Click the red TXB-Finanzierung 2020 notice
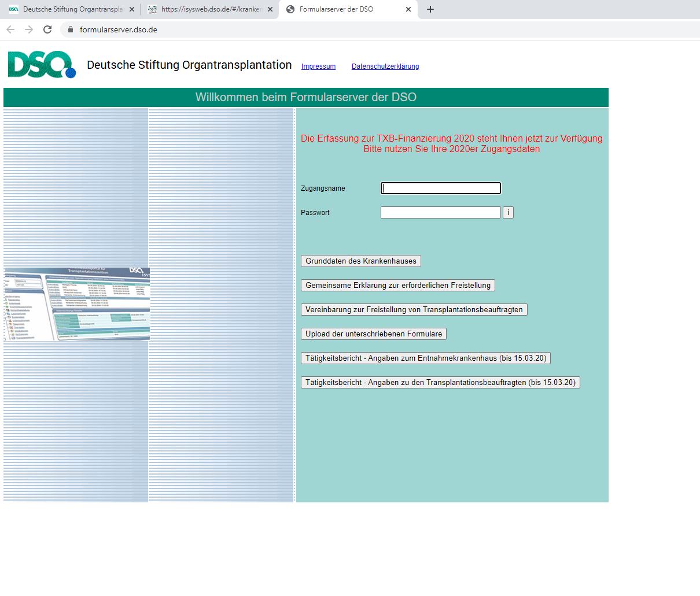The image size is (700, 596). (x=452, y=143)
